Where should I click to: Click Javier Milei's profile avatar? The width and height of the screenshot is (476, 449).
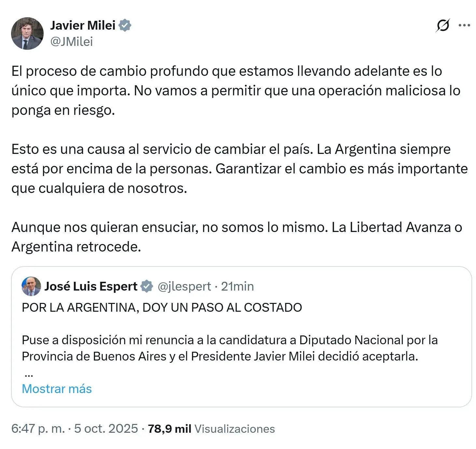[x=27, y=34]
